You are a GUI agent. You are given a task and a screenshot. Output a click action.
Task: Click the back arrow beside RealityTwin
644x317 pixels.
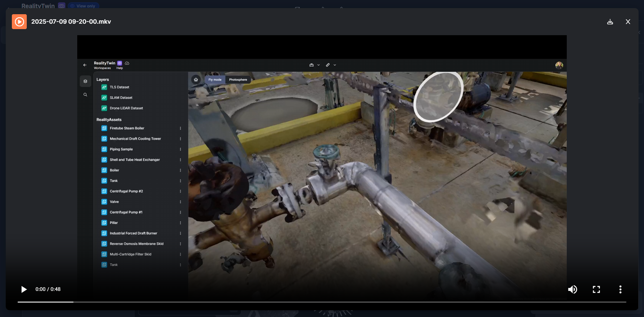tap(85, 65)
